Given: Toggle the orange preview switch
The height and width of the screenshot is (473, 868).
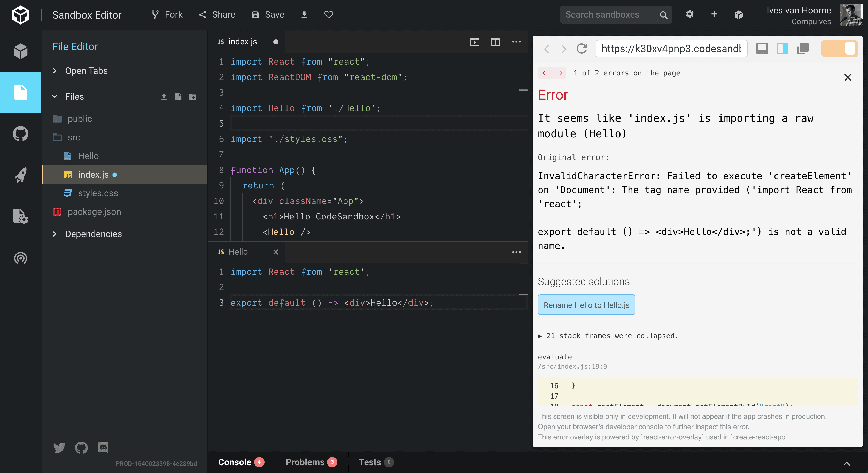Looking at the screenshot, I should pyautogui.click(x=839, y=49).
